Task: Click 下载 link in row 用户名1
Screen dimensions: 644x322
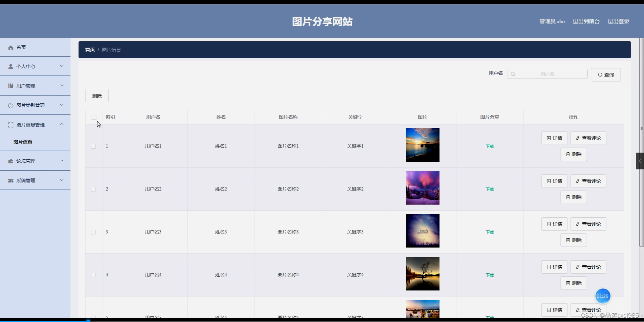Action: [x=490, y=146]
